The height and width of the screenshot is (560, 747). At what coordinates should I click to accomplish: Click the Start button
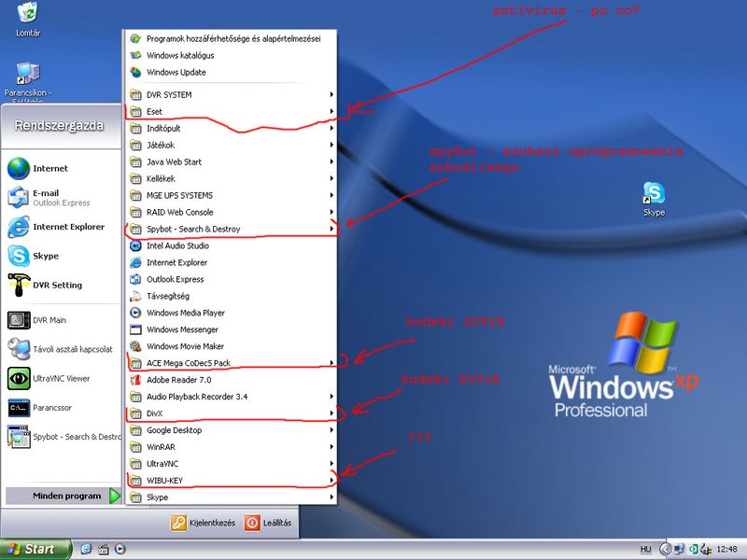(x=35, y=549)
